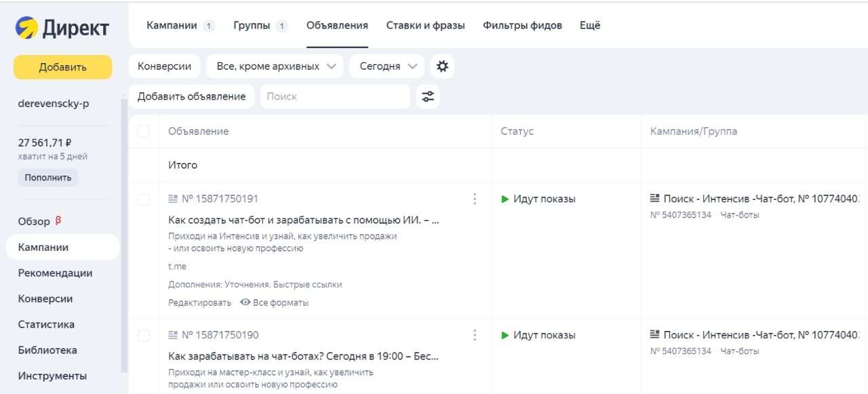The height and width of the screenshot is (394, 868).
Task: Click the Пополнить balance button
Action: (48, 178)
